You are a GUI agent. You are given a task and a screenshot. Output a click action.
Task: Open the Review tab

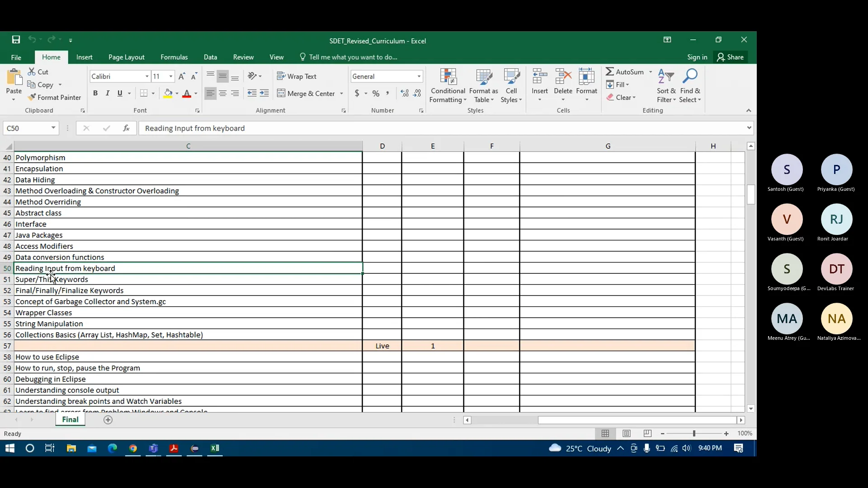(243, 57)
